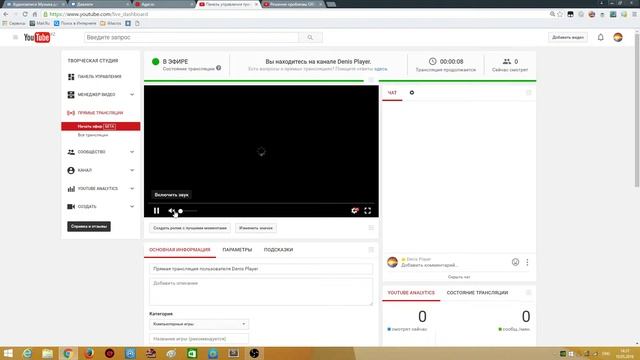Image resolution: width=640 pixels, height=360 pixels.
Task: Open the account avatar menu
Action: tap(618, 37)
